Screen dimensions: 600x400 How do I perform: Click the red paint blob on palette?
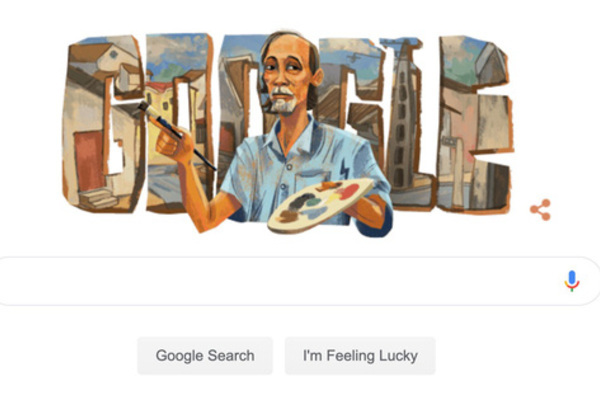click(349, 191)
